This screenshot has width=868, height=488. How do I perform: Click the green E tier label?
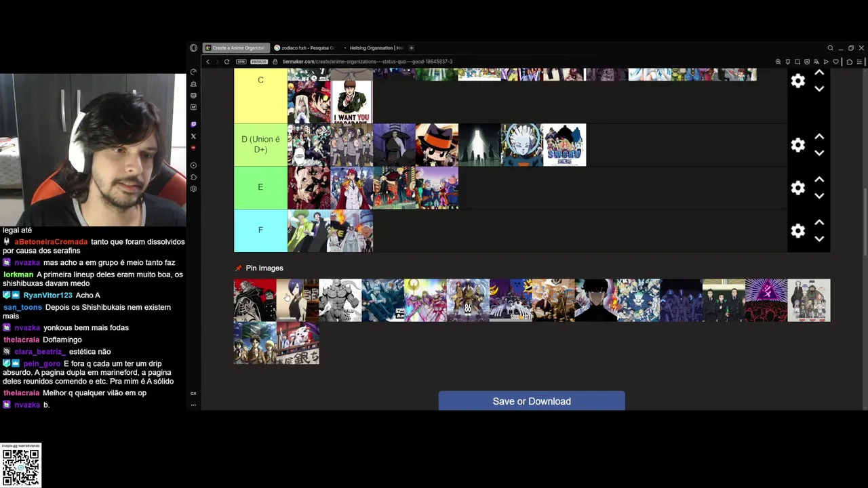(260, 188)
